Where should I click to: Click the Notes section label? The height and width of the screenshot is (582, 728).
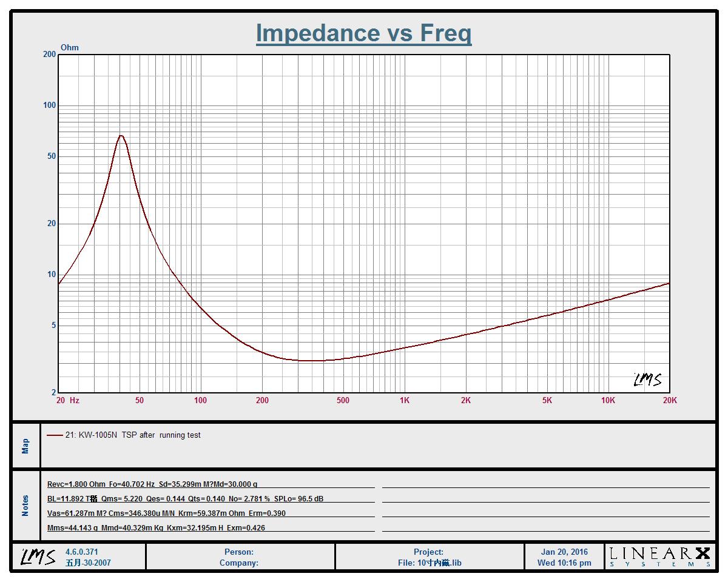click(x=25, y=506)
